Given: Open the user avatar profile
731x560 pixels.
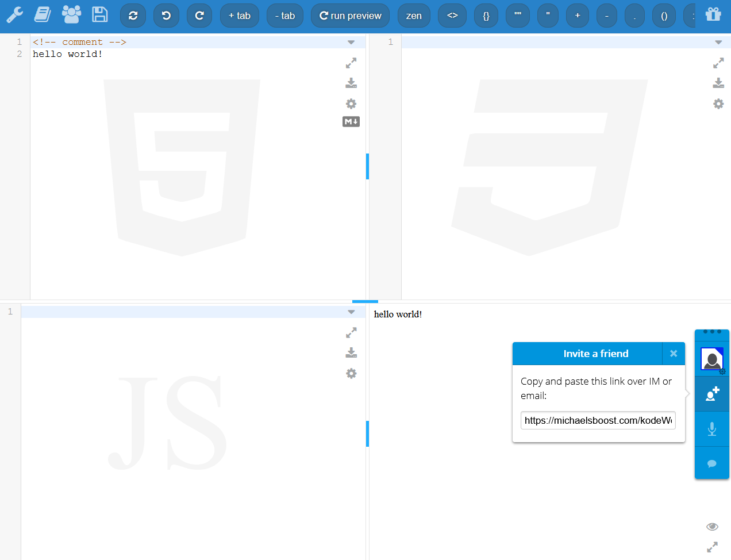Looking at the screenshot, I should 712,359.
